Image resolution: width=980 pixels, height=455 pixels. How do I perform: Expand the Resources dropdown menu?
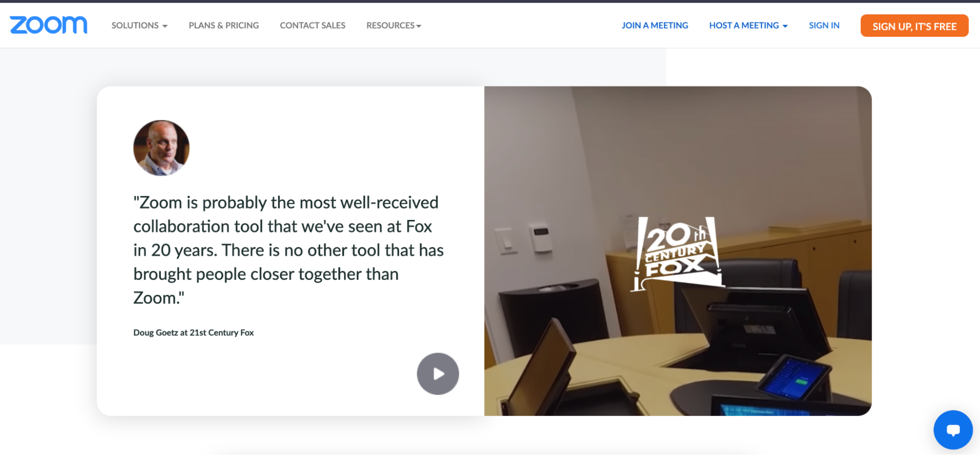click(x=394, y=25)
